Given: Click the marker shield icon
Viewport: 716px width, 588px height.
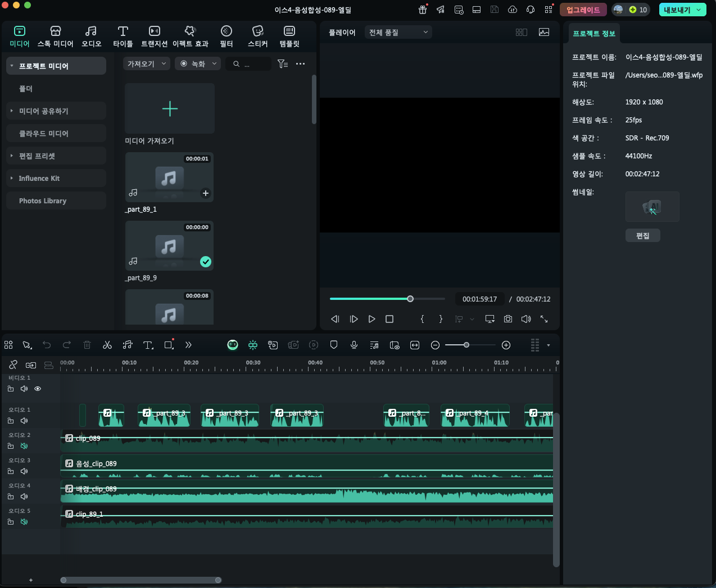Looking at the screenshot, I should tap(334, 345).
